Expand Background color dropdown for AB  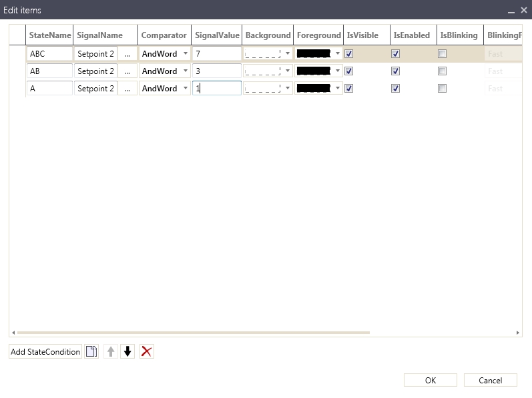(288, 71)
